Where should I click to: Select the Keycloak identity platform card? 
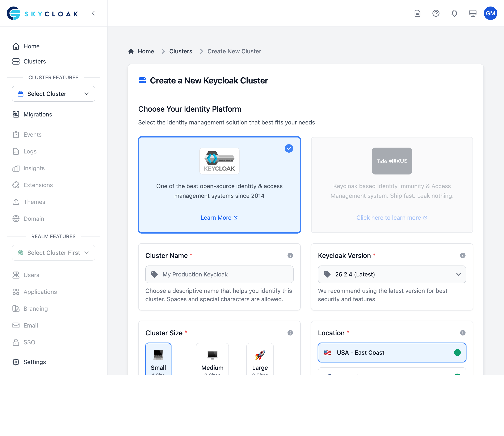[x=219, y=185]
